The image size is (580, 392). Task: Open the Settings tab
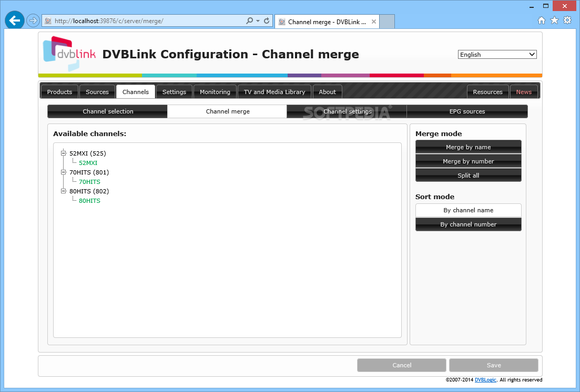[174, 92]
